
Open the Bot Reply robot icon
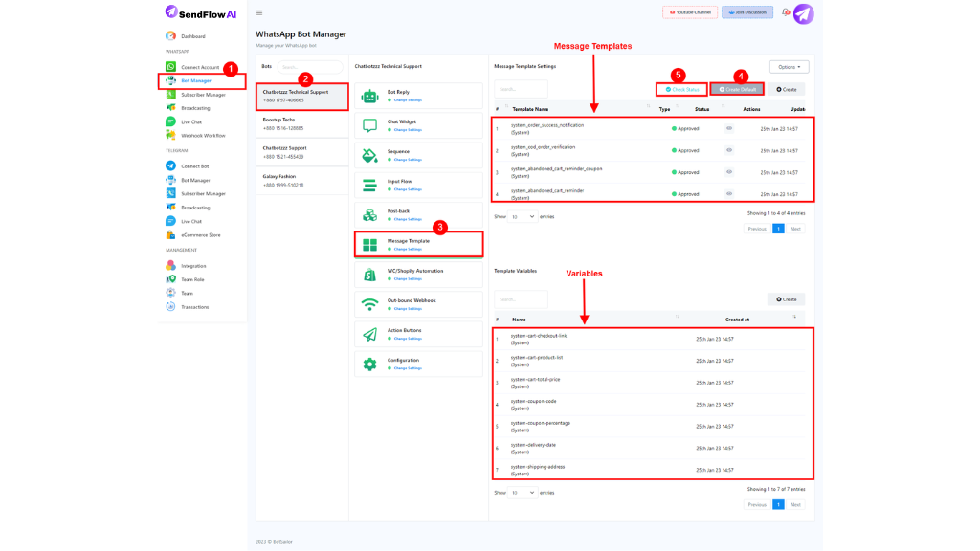(x=370, y=97)
